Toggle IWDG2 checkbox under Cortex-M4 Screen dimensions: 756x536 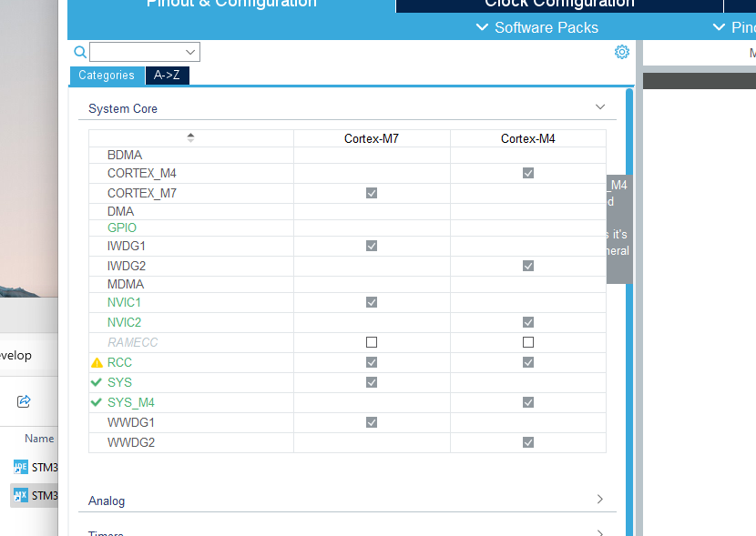pos(528,266)
